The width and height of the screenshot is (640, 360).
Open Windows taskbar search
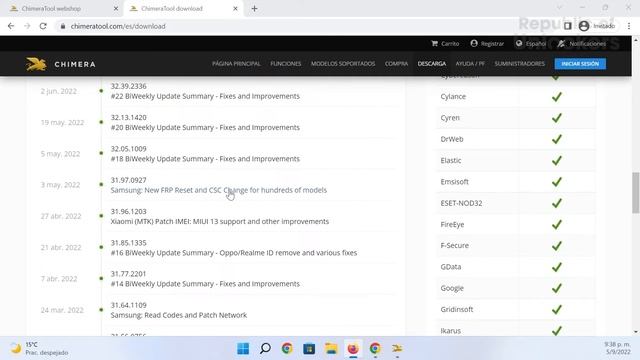[265, 349]
